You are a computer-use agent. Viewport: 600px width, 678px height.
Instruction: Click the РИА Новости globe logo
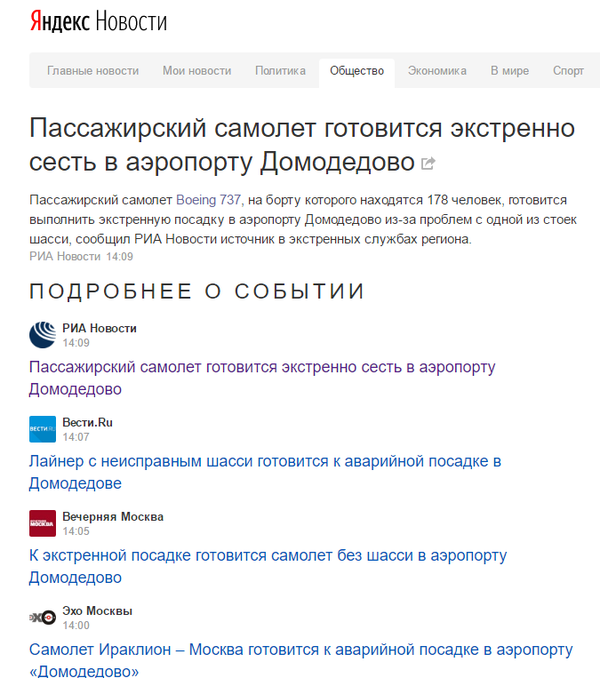pos(42,335)
